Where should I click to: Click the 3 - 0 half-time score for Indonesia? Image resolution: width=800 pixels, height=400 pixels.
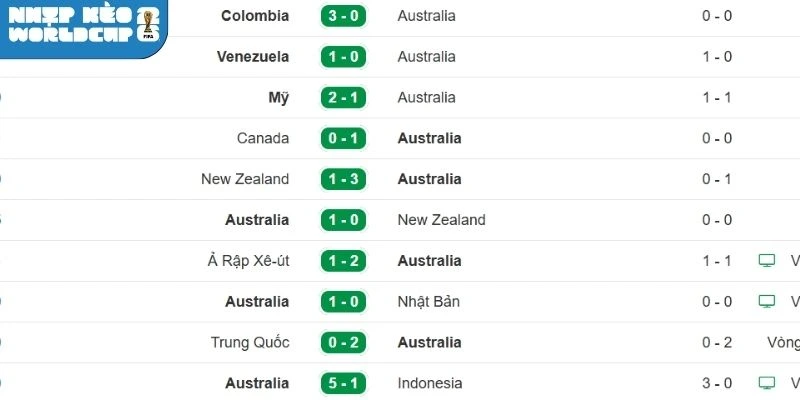(717, 383)
